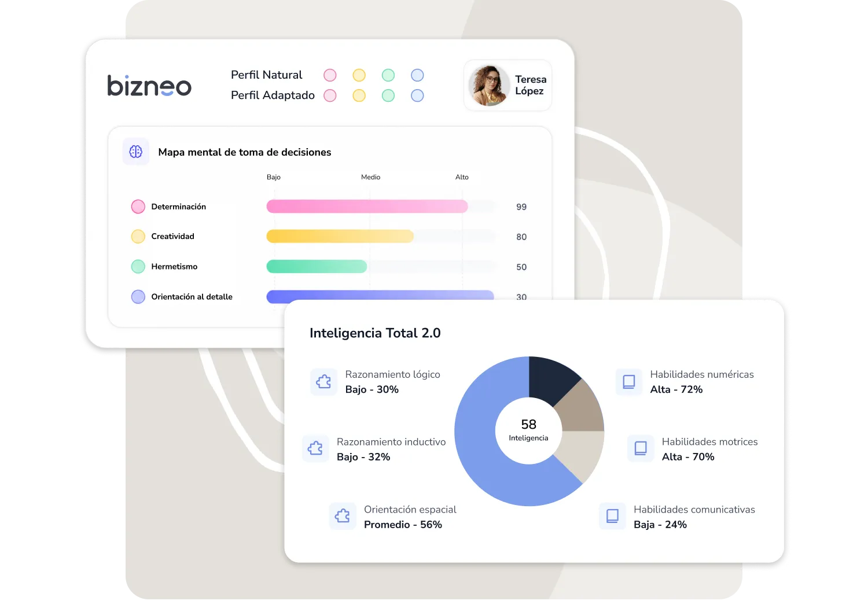Select the yellow circle in Perfil Adaptado row
868x608 pixels.
[x=359, y=95]
